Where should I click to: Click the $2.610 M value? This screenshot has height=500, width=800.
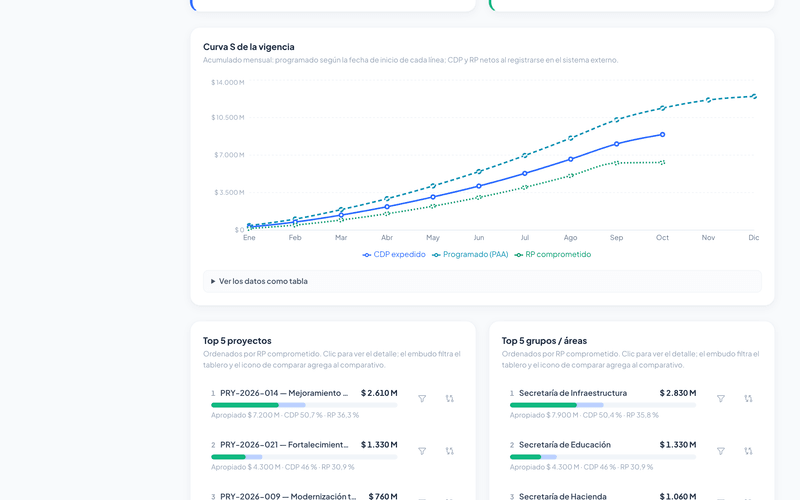click(x=379, y=393)
